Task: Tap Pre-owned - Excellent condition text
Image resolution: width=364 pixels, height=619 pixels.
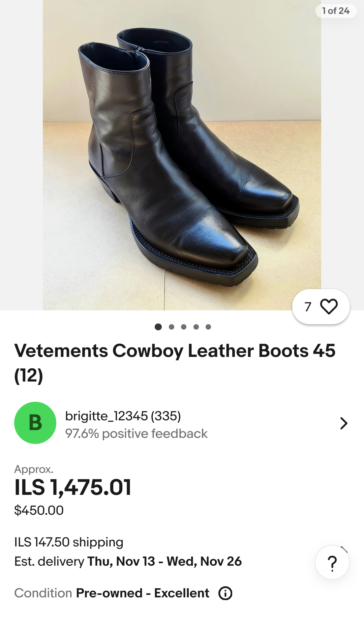Action: tap(143, 593)
